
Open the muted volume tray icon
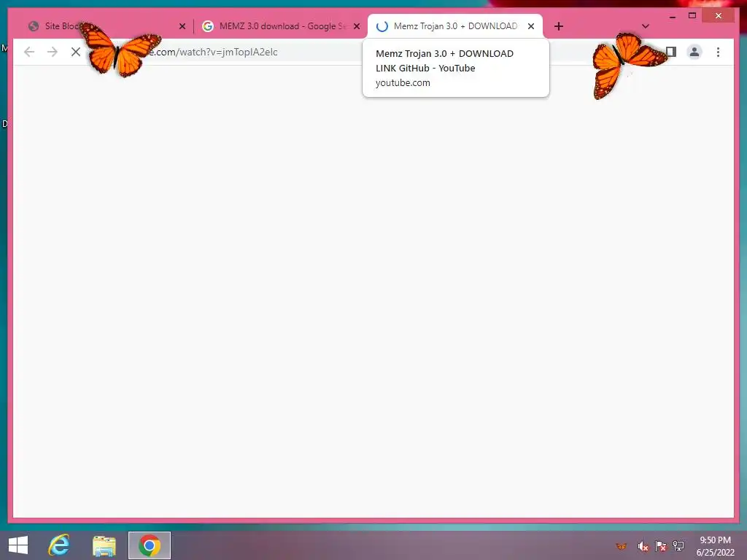tap(643, 546)
